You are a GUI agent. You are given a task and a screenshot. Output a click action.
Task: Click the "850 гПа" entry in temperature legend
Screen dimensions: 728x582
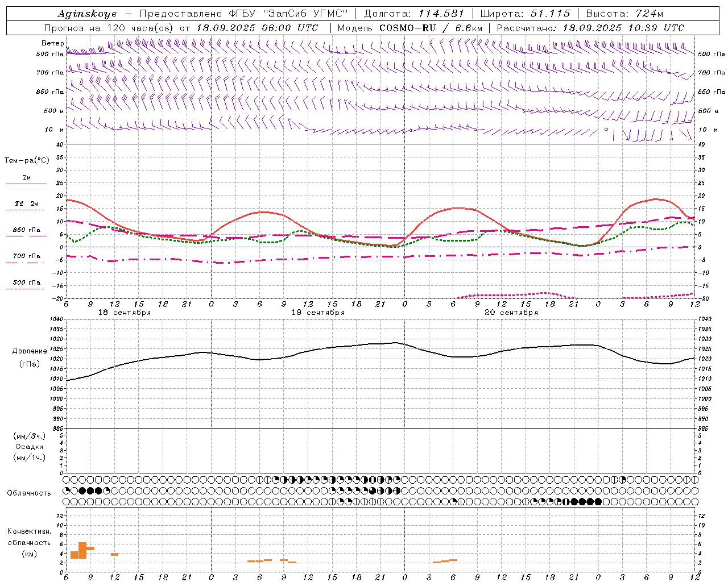(x=27, y=230)
